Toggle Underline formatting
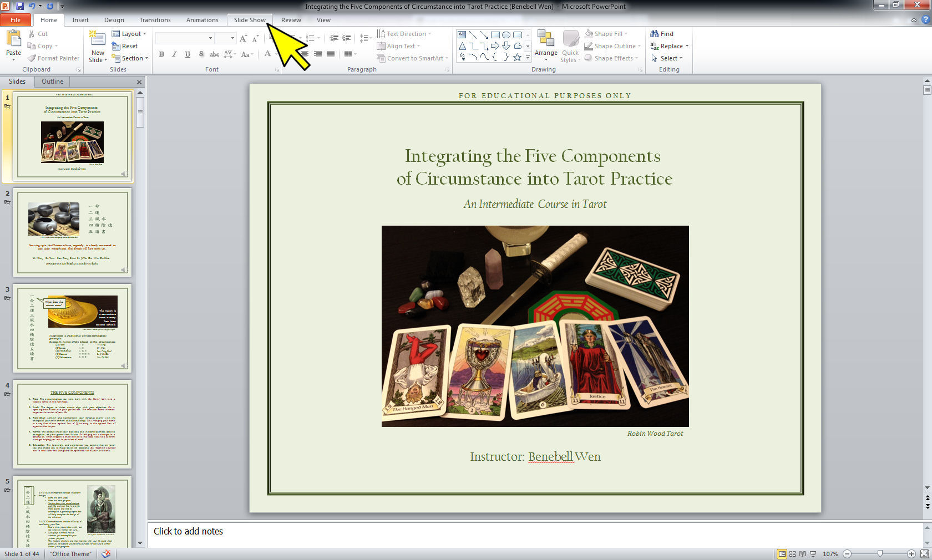This screenshot has width=932, height=560. tap(188, 54)
